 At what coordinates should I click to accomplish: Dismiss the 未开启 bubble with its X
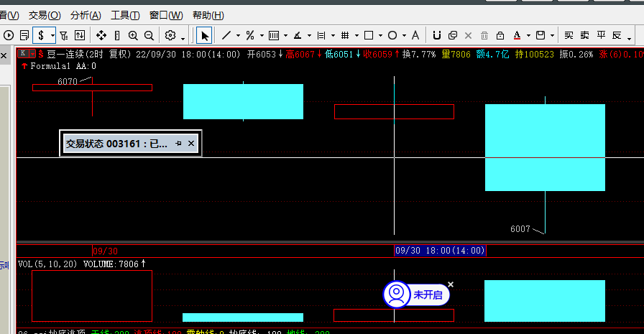point(451,284)
